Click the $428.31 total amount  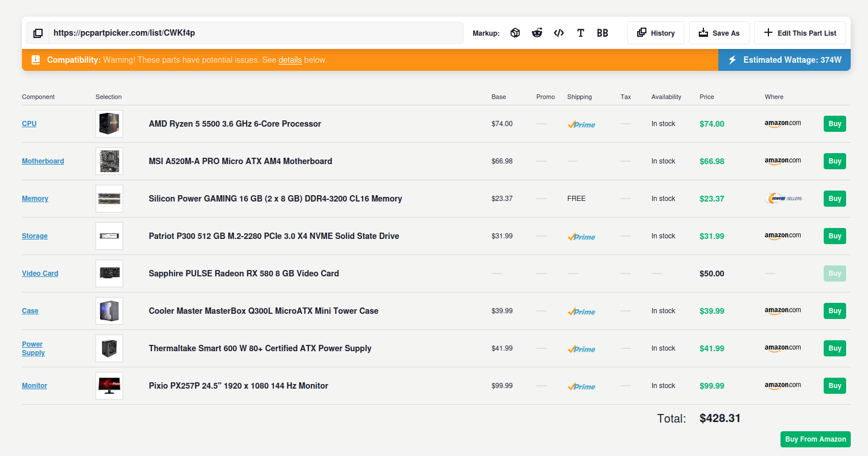pos(720,419)
